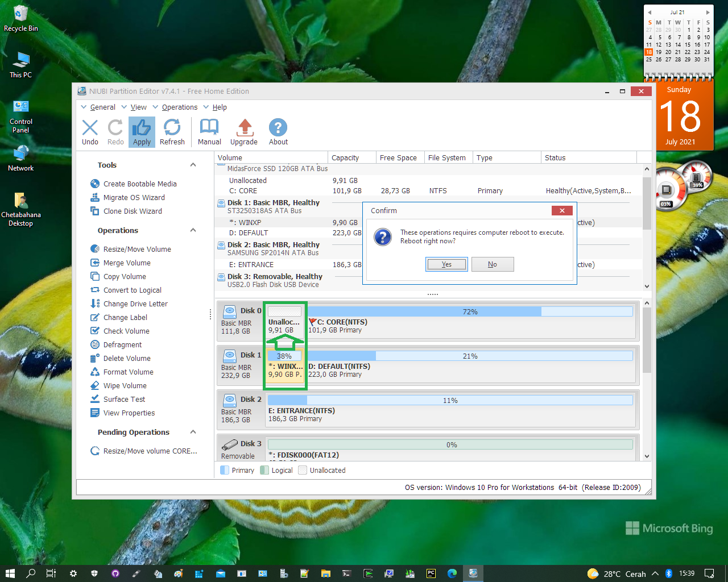
Task: Click the Redo toolbar icon
Action: (115, 132)
